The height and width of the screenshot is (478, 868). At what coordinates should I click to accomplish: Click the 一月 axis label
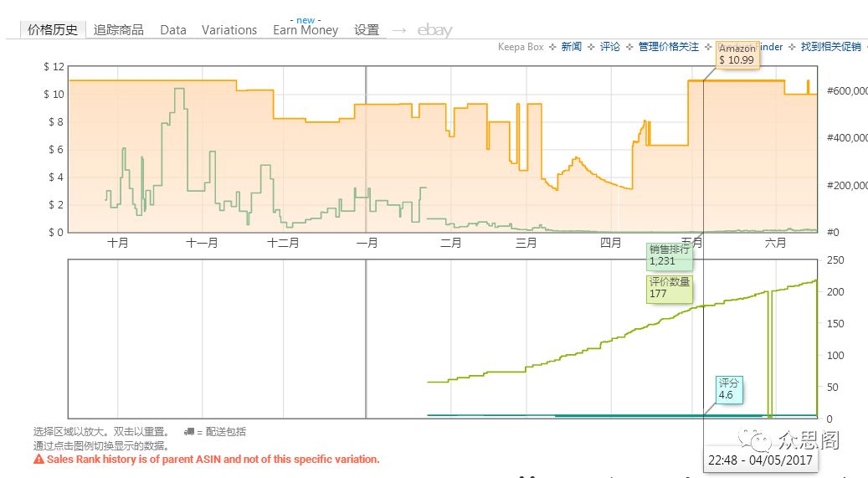click(367, 243)
